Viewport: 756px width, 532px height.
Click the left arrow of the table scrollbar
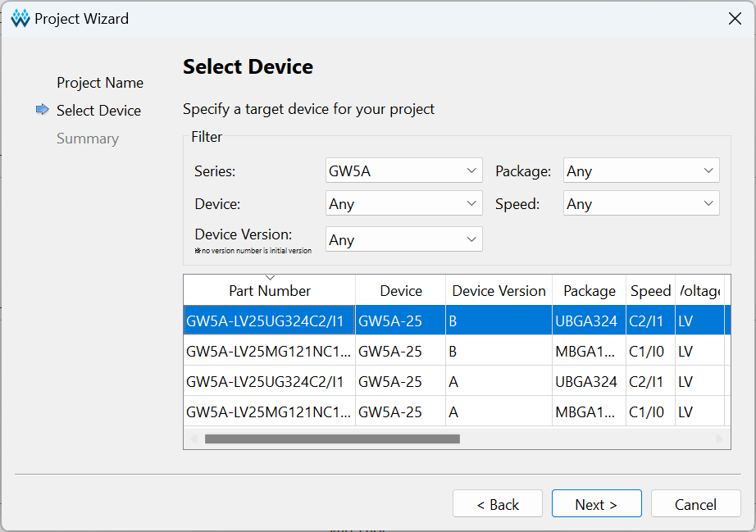pyautogui.click(x=194, y=439)
